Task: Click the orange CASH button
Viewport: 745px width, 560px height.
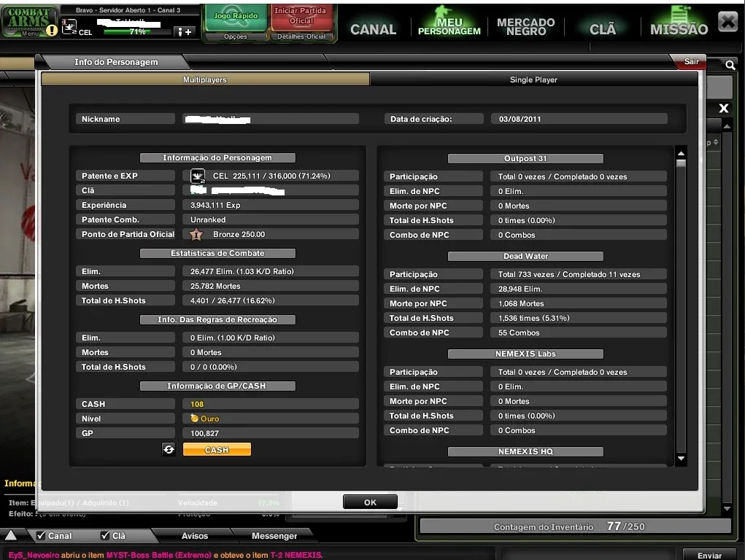Action: (217, 449)
